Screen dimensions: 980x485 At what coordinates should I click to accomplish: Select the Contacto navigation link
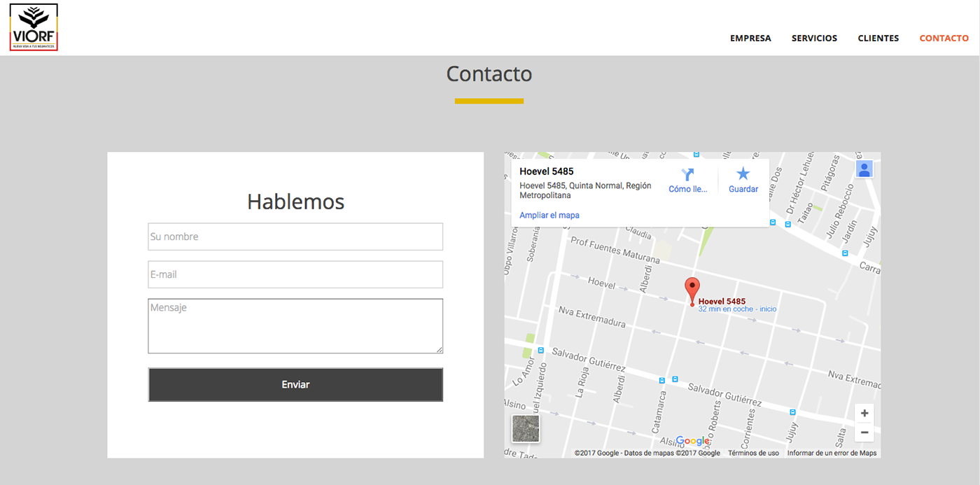pos(944,38)
